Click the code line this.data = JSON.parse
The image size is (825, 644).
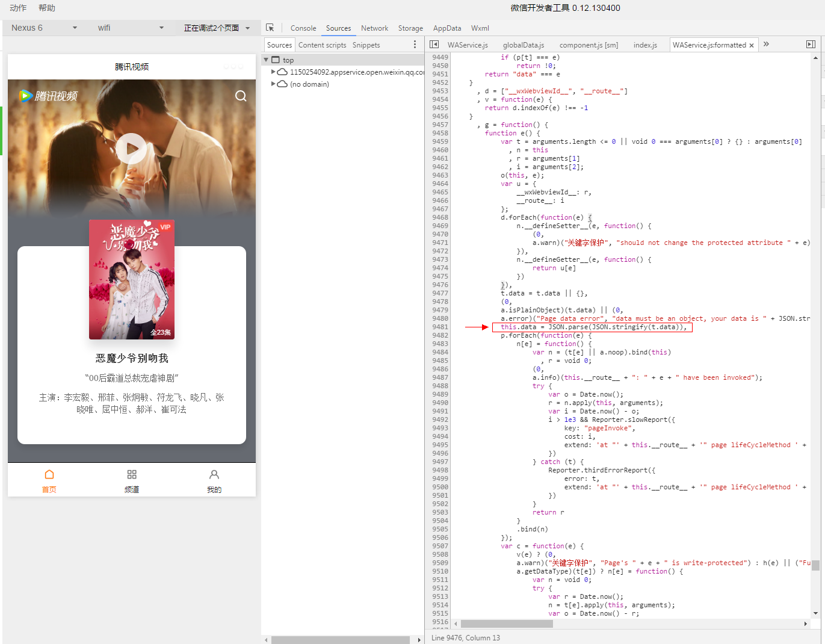592,327
